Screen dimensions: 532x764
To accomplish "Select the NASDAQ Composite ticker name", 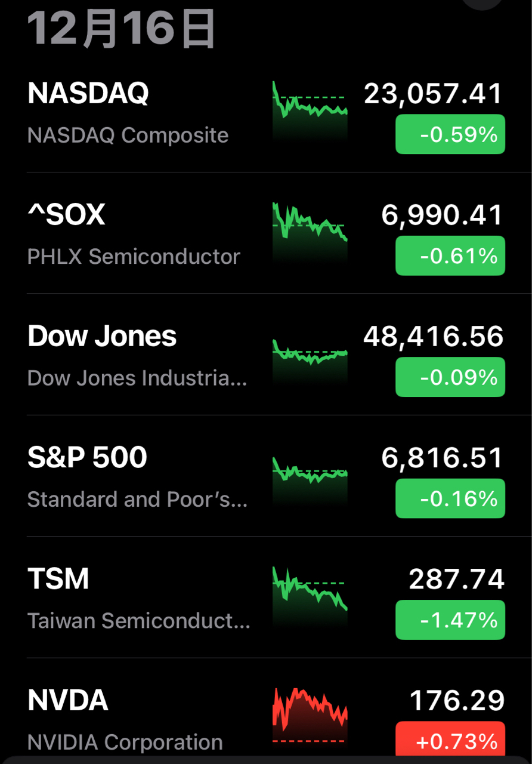I will [x=88, y=94].
